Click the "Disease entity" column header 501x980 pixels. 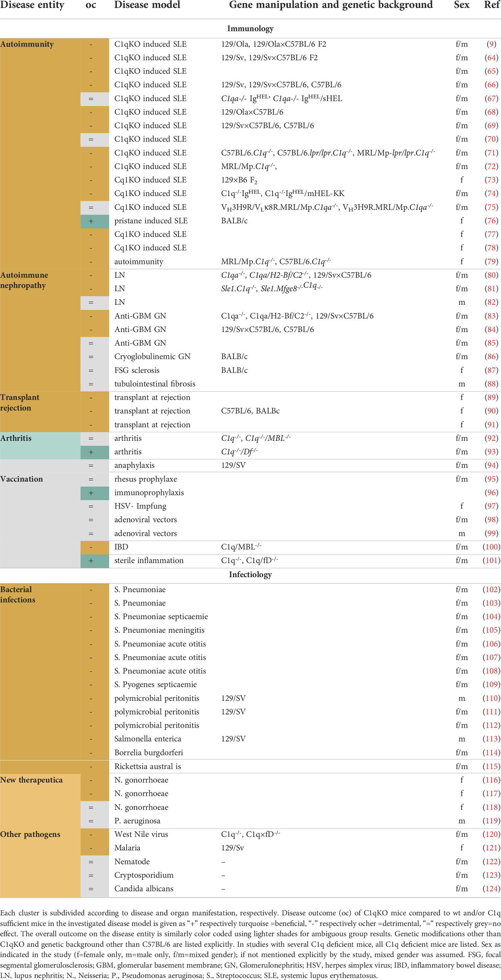(32, 5)
